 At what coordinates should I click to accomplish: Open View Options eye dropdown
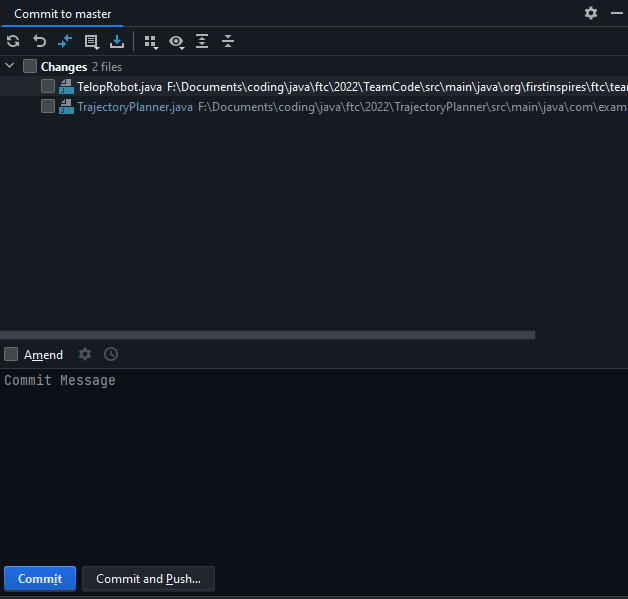click(176, 42)
